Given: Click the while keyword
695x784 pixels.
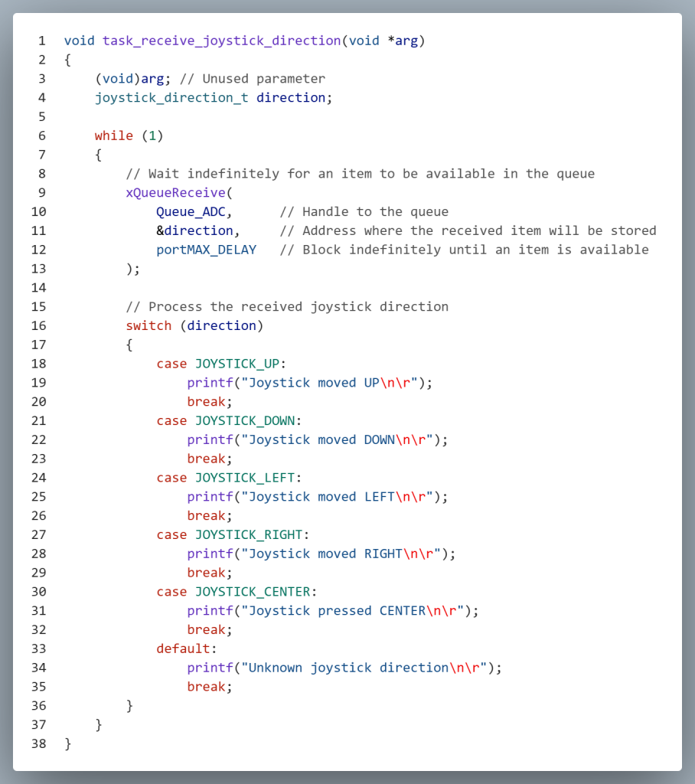Looking at the screenshot, I should tap(113, 136).
